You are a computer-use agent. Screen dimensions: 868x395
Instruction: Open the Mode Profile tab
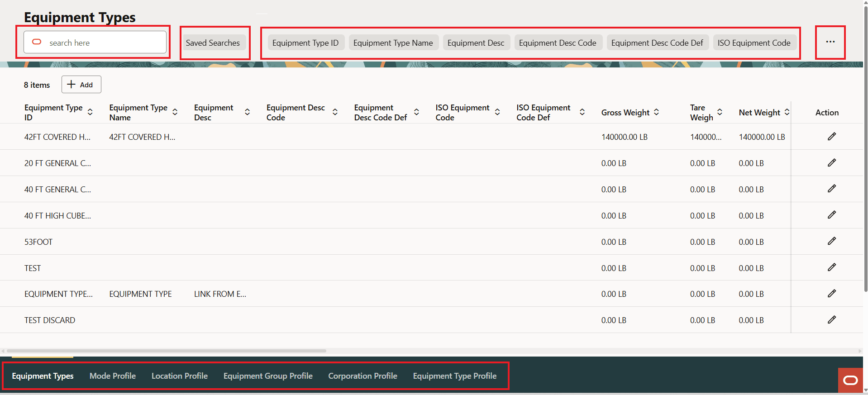pyautogui.click(x=113, y=376)
